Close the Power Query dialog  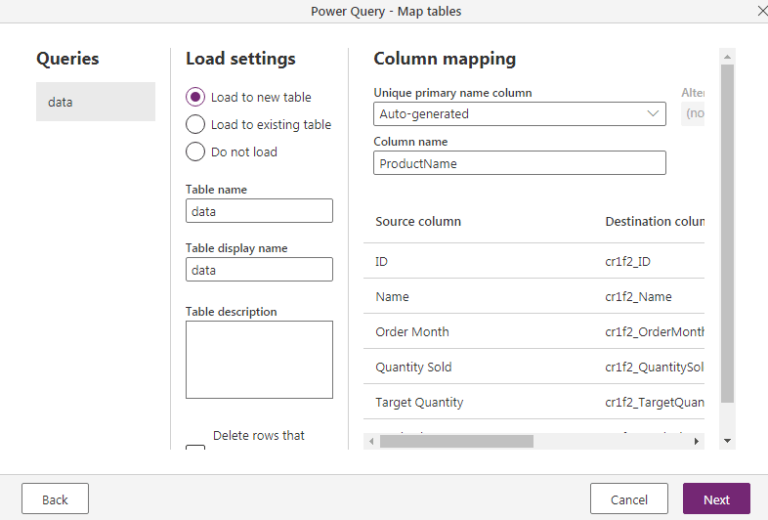point(750,11)
